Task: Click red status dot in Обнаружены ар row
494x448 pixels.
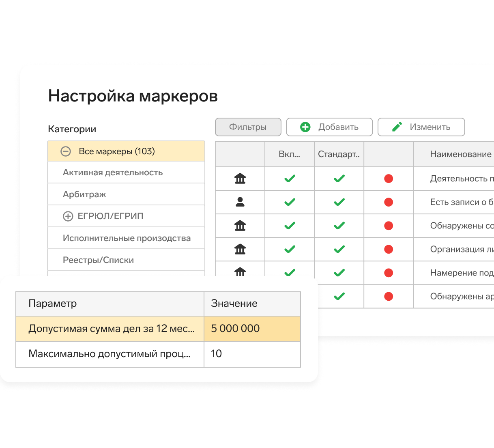Action: click(389, 296)
